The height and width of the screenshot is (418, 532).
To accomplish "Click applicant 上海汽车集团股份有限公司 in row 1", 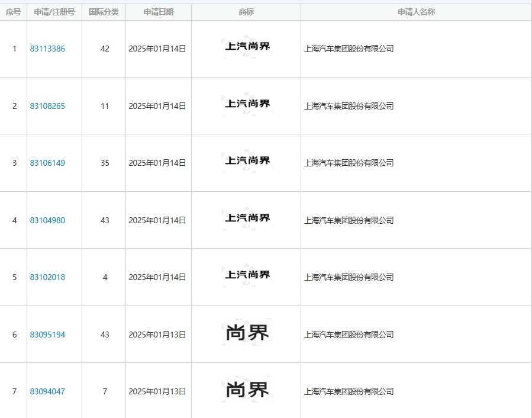I will pos(349,49).
